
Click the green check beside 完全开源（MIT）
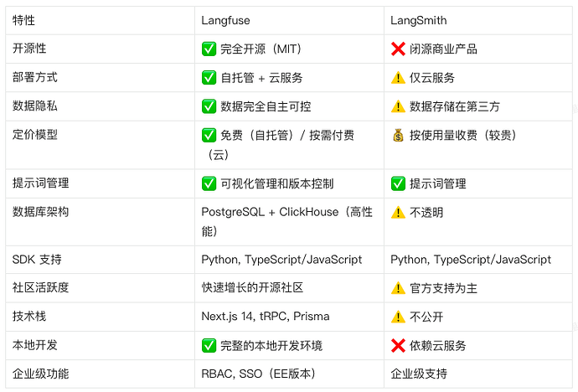tap(209, 49)
